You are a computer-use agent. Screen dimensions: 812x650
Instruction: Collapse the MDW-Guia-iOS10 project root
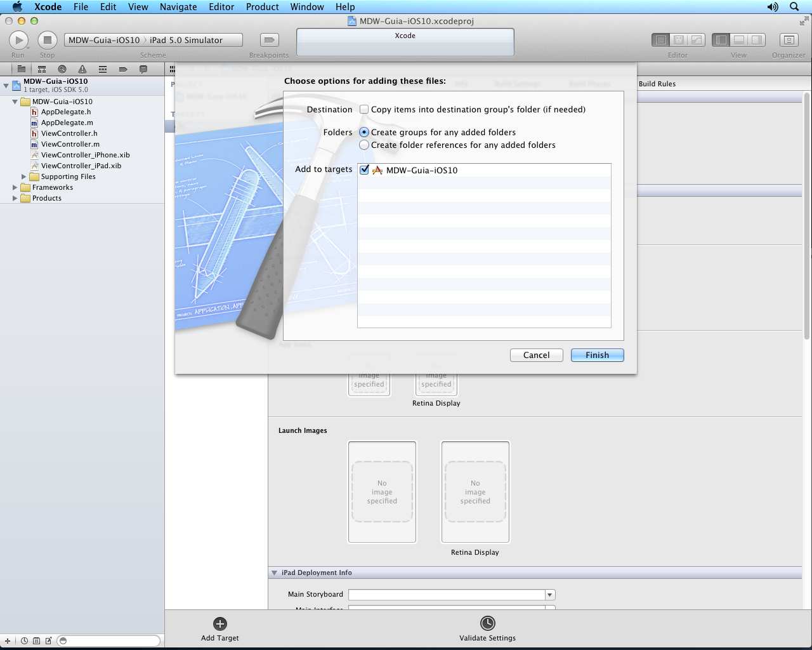point(6,85)
